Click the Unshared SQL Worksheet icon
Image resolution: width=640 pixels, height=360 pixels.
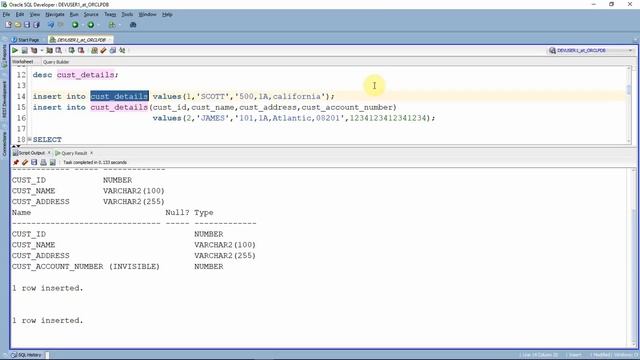(94, 51)
